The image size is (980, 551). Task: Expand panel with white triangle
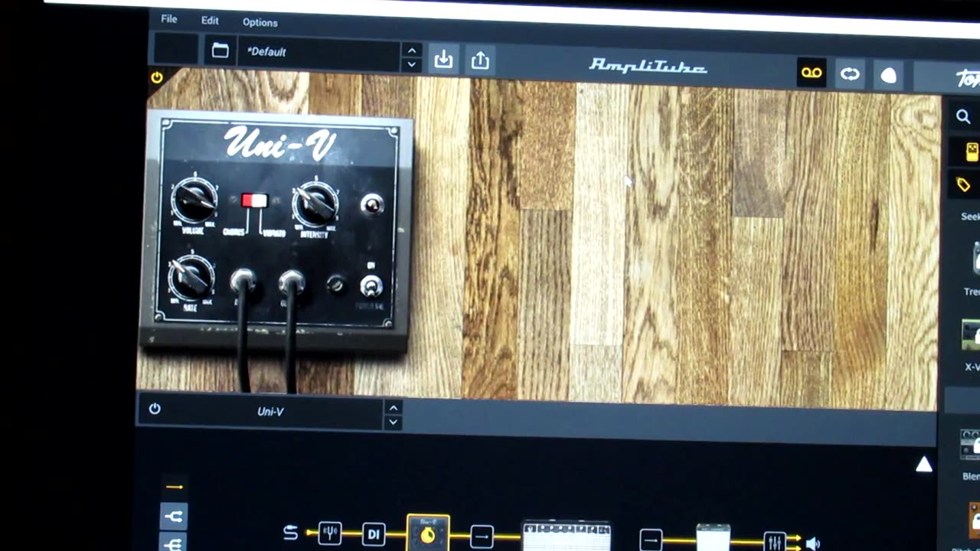(x=924, y=465)
